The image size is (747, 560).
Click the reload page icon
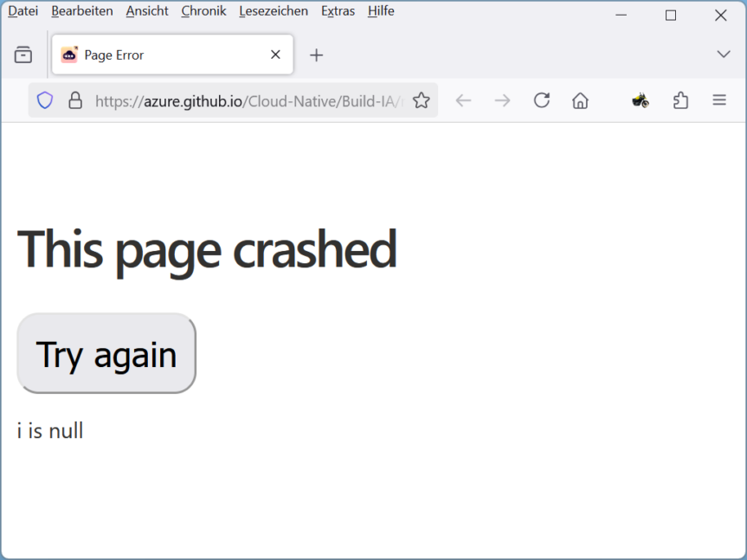point(542,100)
